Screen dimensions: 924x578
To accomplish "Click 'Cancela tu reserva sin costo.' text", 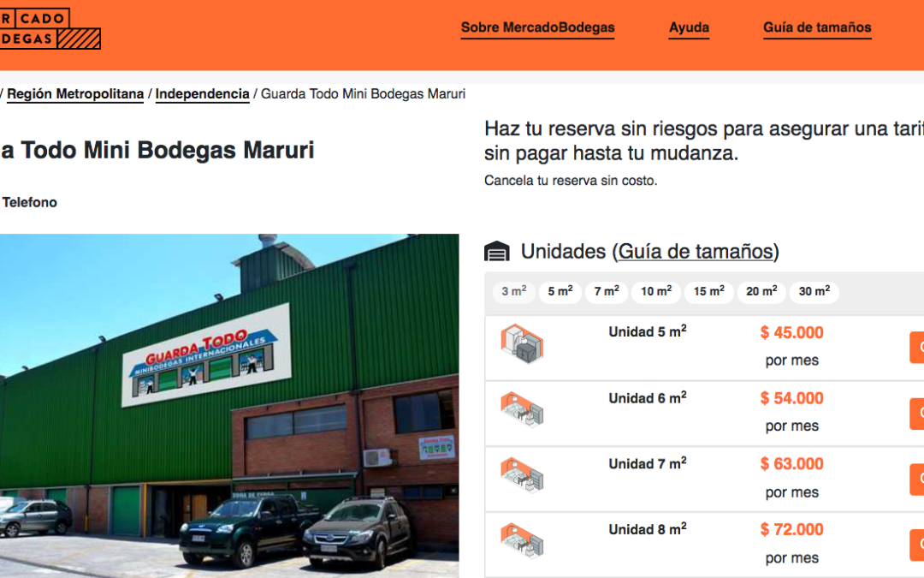I will click(x=571, y=181).
